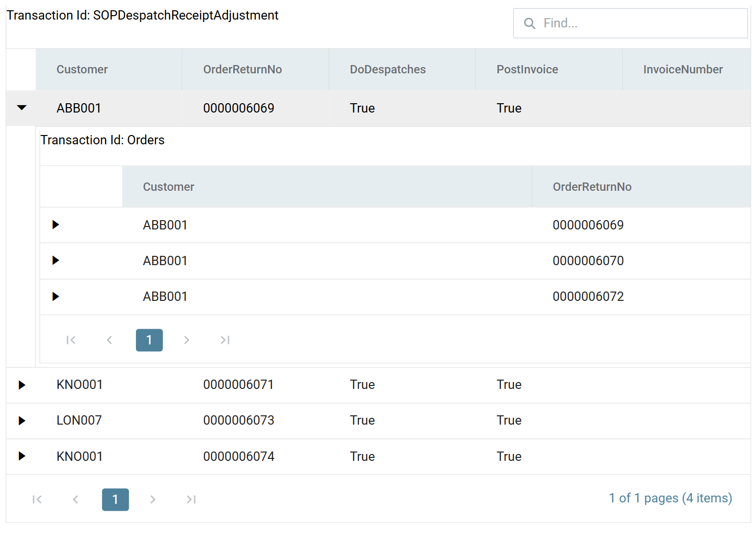Expand the KNO001 0000006071 row
The width and height of the screenshot is (756, 543).
tap(22, 385)
